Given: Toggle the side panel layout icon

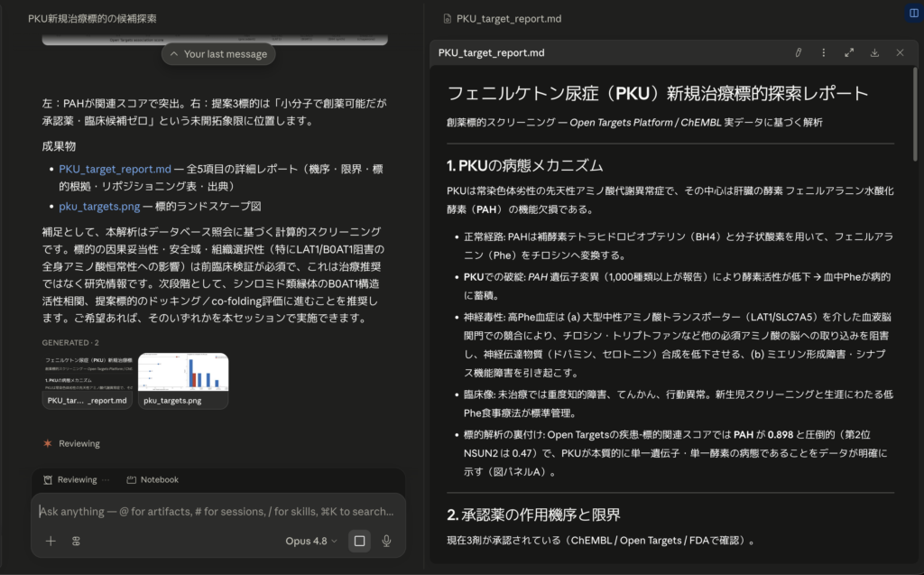Looking at the screenshot, I should pos(914,13).
